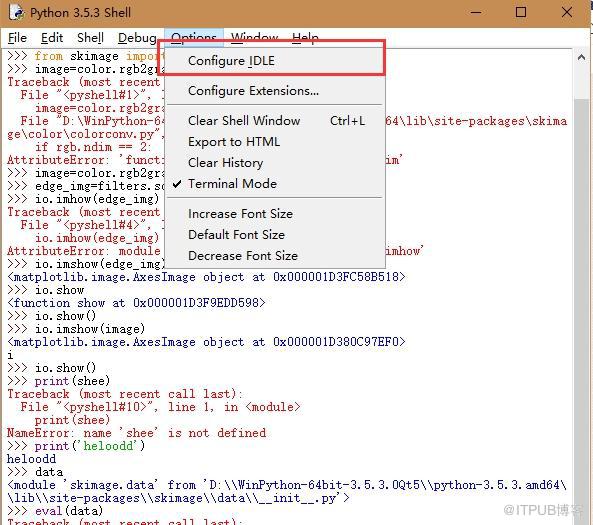The height and width of the screenshot is (525, 593).
Task: Open the File menu
Action: pos(17,38)
